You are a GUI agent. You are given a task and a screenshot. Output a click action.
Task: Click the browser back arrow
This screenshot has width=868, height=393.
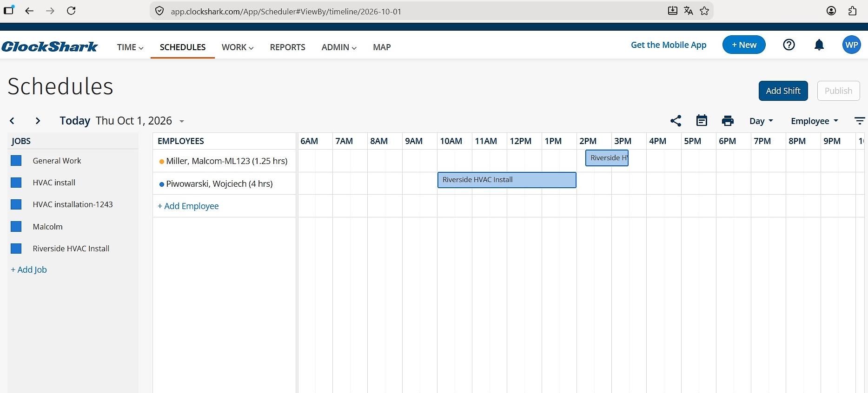coord(29,11)
